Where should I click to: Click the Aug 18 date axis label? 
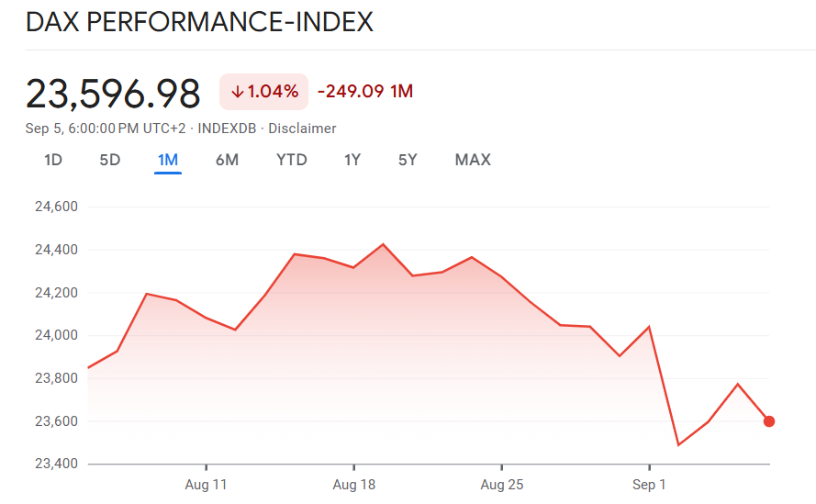pos(353,484)
